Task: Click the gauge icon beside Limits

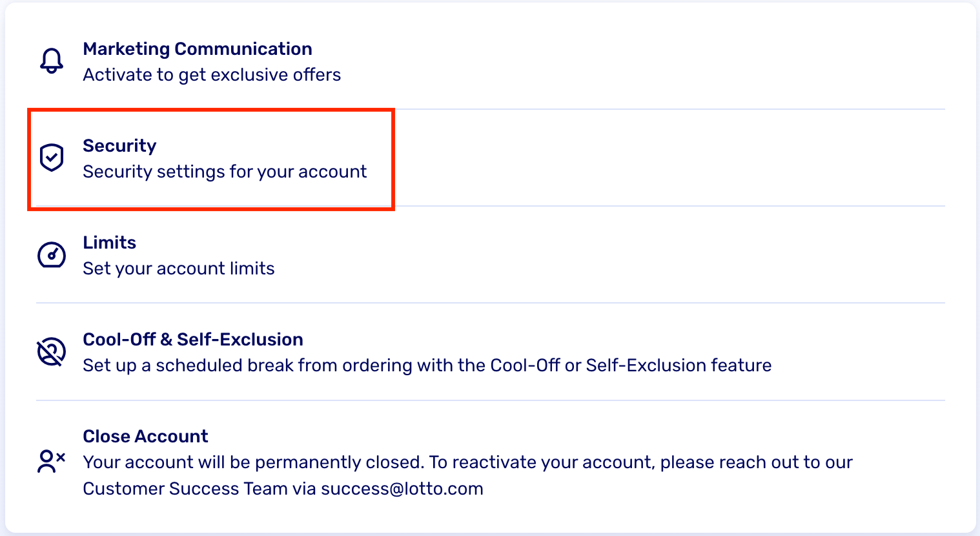Action: (52, 255)
